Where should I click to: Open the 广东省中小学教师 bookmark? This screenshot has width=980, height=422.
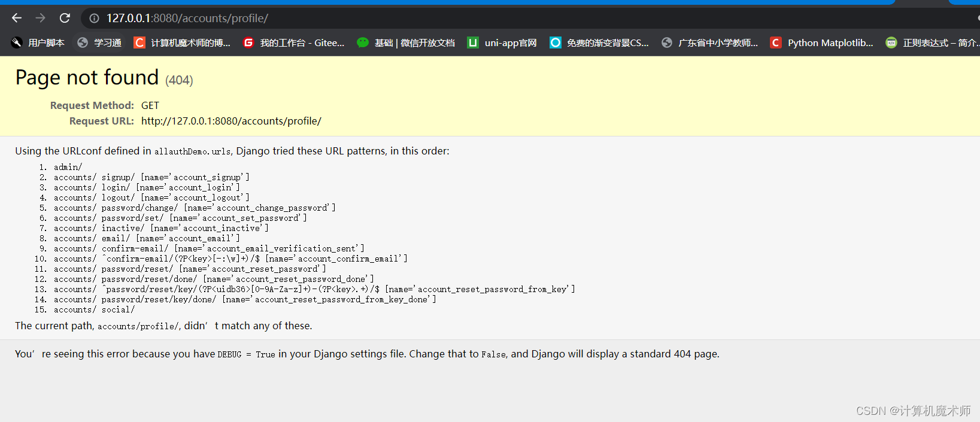click(x=709, y=42)
